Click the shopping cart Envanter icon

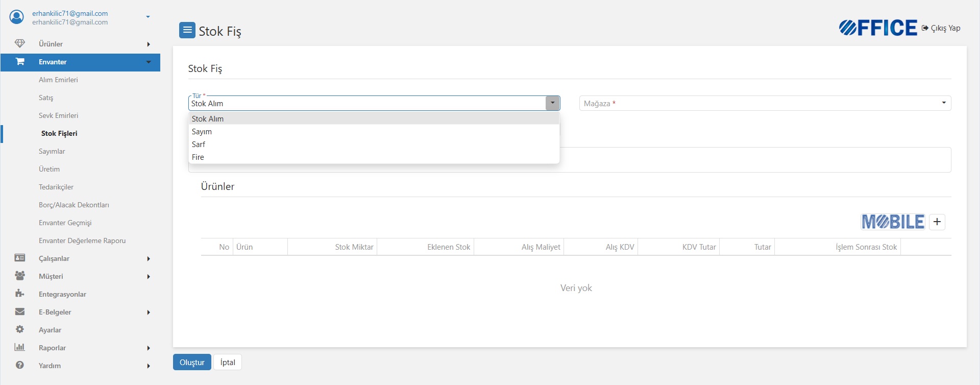(20, 62)
